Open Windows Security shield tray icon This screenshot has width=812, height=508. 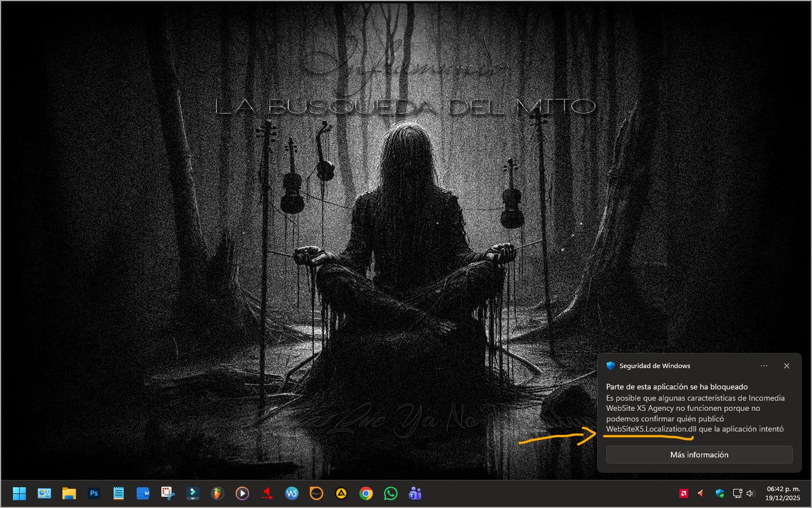(720, 494)
